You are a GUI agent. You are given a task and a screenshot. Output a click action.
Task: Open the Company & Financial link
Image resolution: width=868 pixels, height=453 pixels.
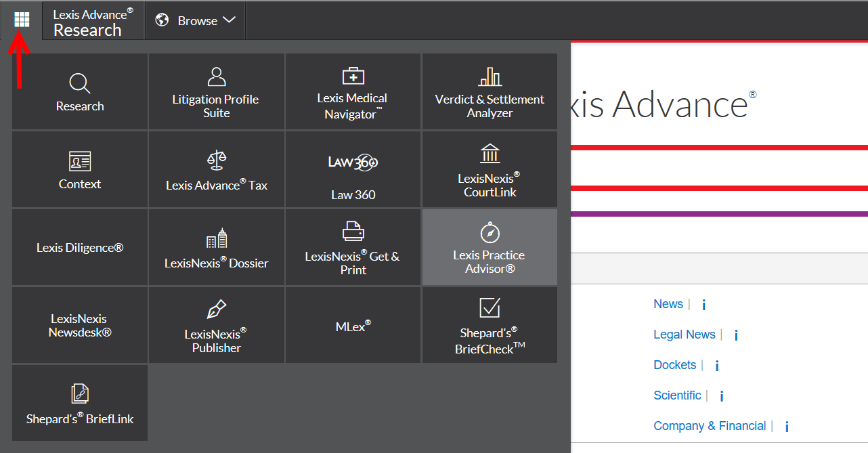pyautogui.click(x=710, y=426)
